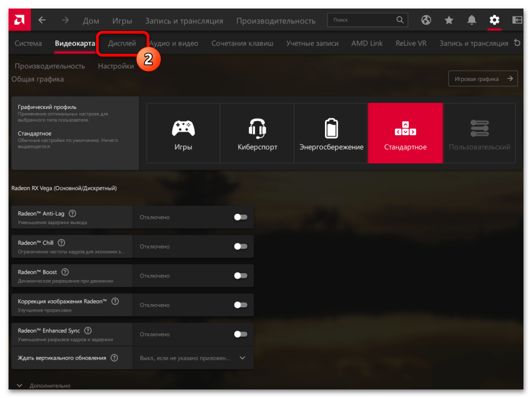Show help for Radeon Anti-Lag

tap(73, 213)
